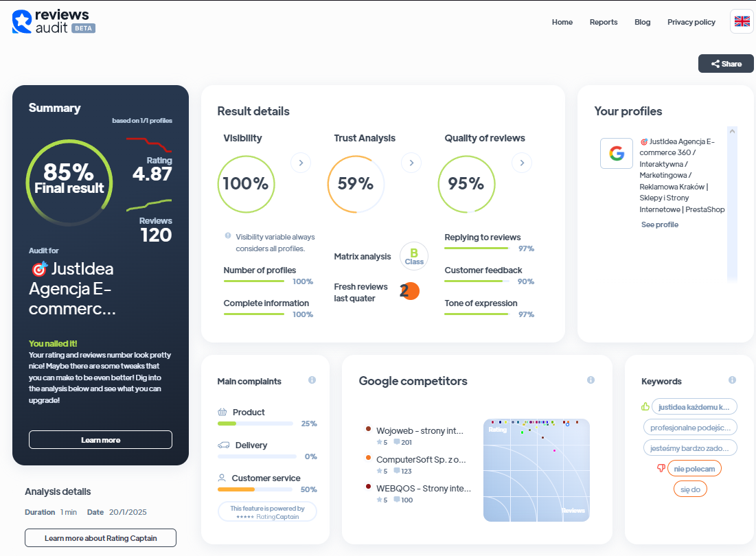
Task: Click Learn more about Rating Captain
Action: [100, 537]
